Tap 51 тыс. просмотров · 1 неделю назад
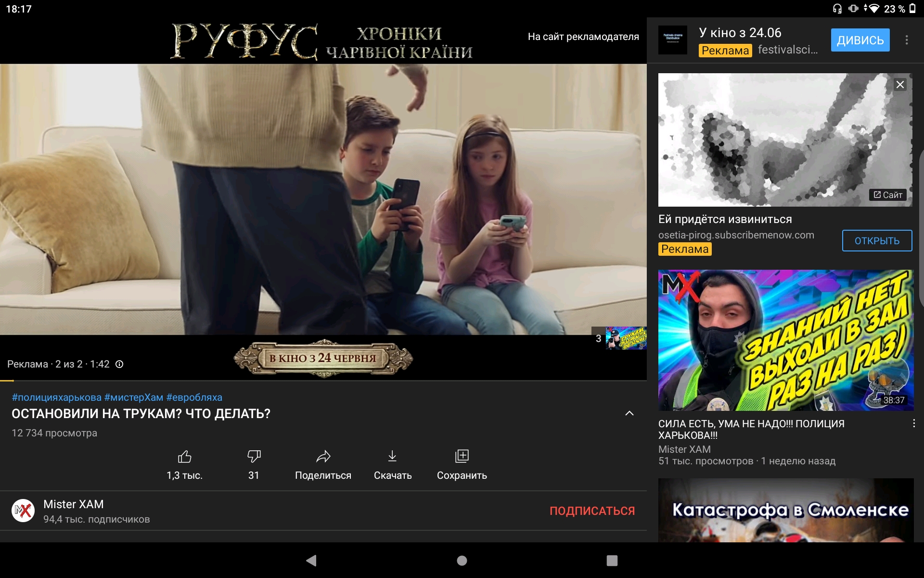Image resolution: width=924 pixels, height=578 pixels. [747, 461]
